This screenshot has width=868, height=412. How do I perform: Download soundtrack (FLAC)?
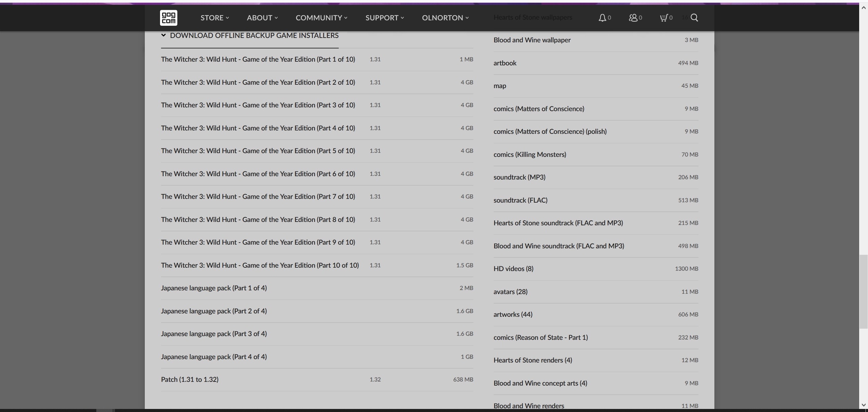coord(596,200)
